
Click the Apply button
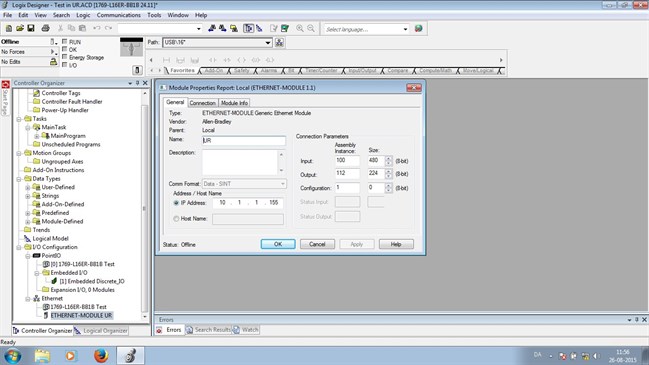click(357, 244)
